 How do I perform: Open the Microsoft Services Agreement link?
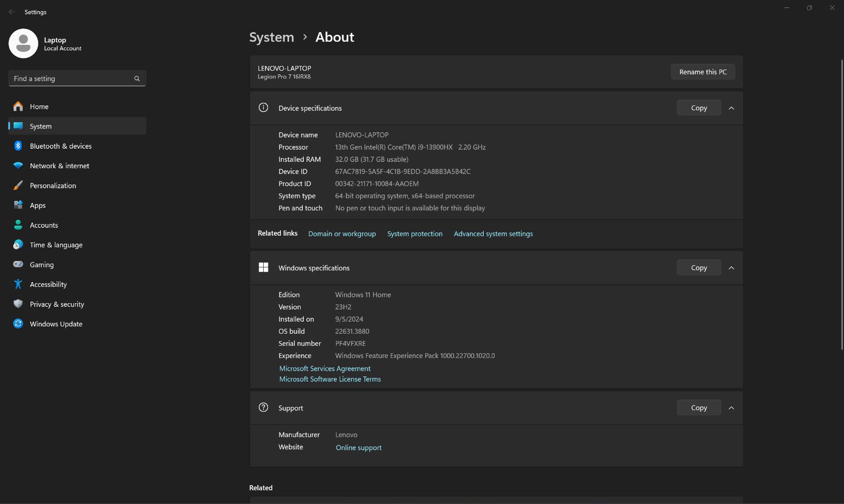click(324, 369)
